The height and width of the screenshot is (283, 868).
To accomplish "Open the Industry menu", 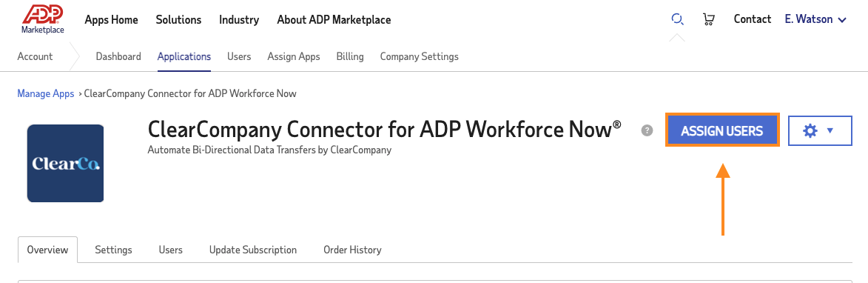I will pyautogui.click(x=239, y=20).
